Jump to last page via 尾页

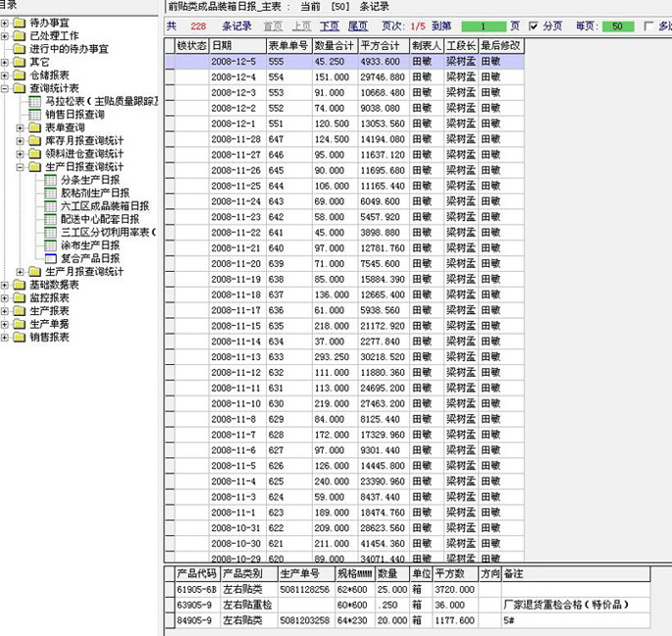click(358, 26)
